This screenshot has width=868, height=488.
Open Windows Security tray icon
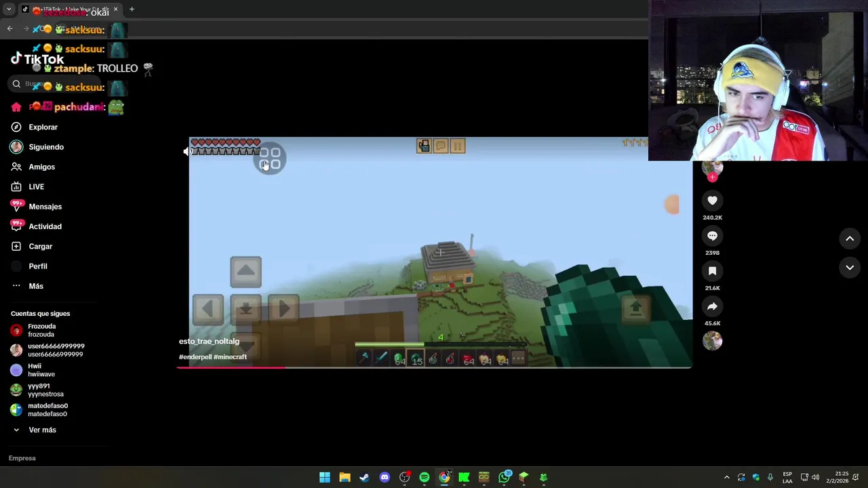756,477
